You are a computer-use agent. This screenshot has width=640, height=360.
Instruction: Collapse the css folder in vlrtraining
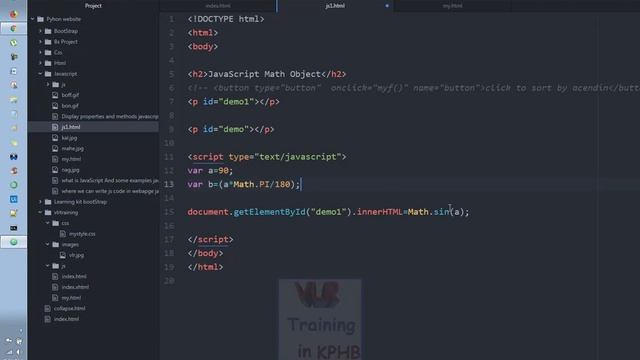tap(48, 223)
